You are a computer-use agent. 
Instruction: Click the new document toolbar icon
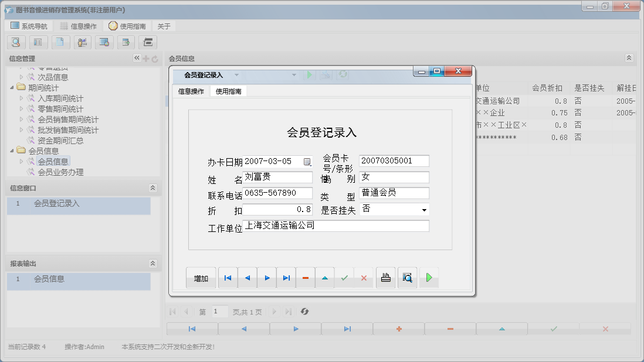(x=60, y=42)
